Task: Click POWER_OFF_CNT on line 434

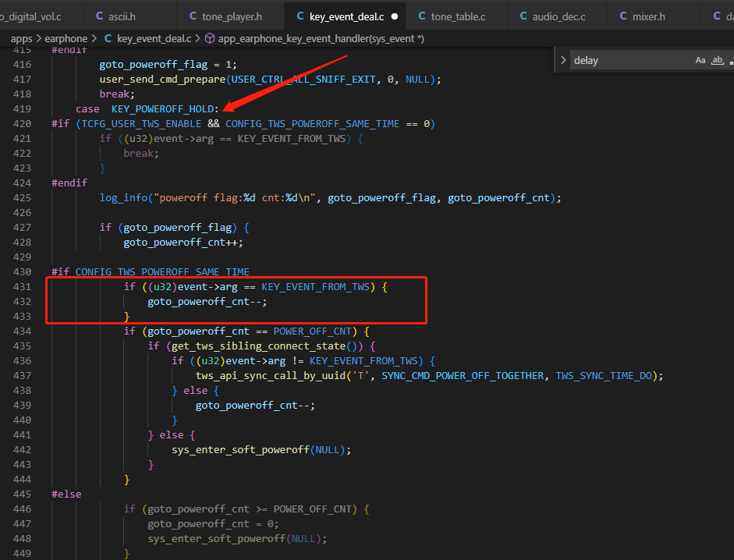Action: pos(312,331)
